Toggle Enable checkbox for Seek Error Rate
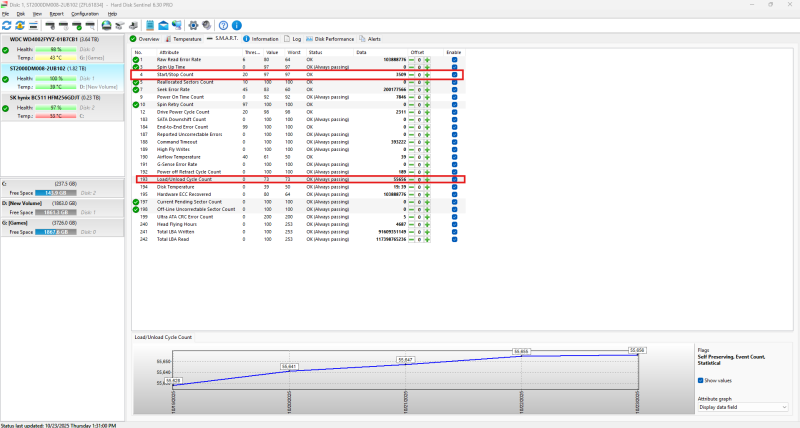Image resolution: width=800 pixels, height=428 pixels. (454, 89)
